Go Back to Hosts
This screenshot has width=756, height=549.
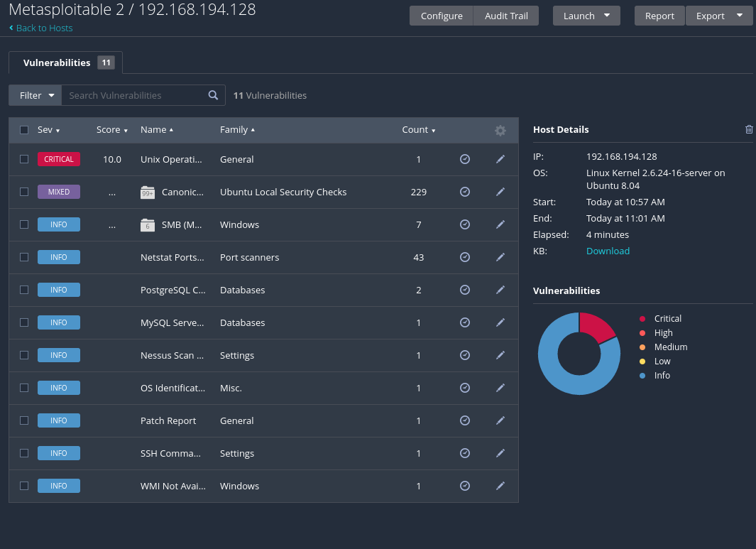click(41, 28)
